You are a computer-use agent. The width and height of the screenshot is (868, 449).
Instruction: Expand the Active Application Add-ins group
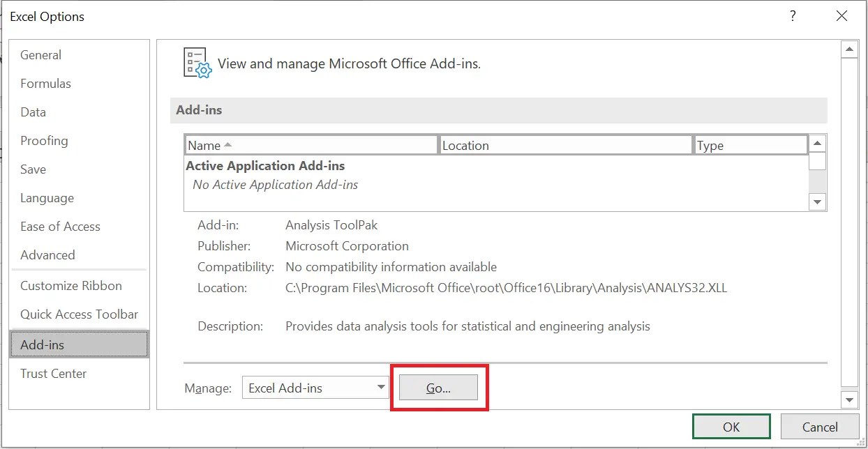(265, 165)
